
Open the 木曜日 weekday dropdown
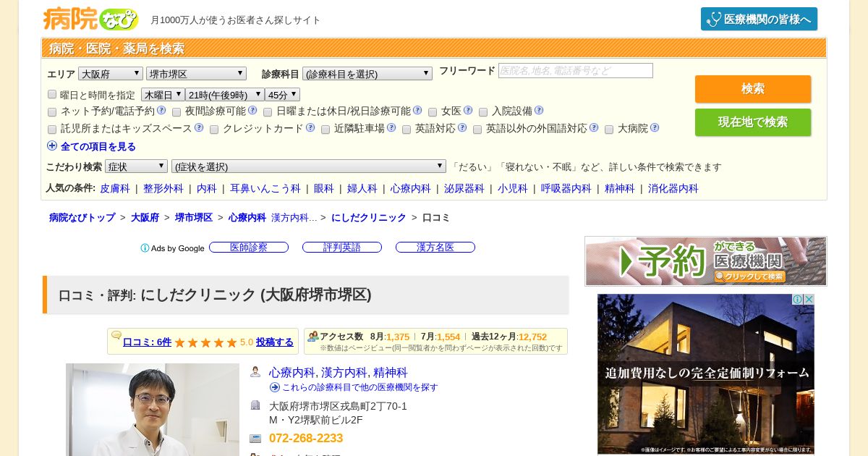[x=163, y=95]
